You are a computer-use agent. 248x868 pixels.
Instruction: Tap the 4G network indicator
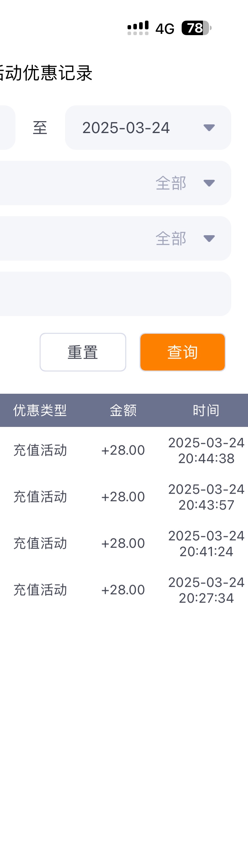(x=165, y=29)
